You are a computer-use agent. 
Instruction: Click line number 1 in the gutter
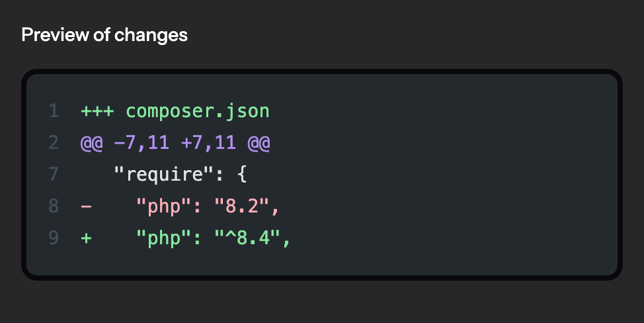pyautogui.click(x=54, y=111)
